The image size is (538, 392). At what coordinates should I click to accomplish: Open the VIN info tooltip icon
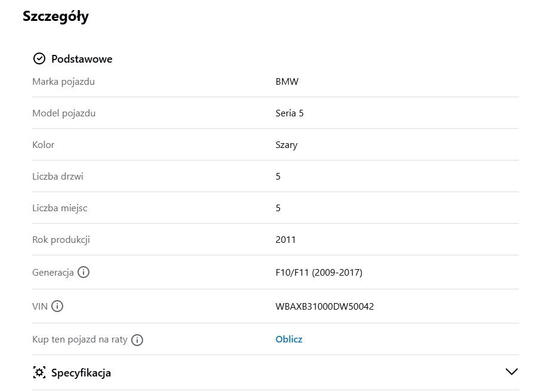pyautogui.click(x=57, y=306)
